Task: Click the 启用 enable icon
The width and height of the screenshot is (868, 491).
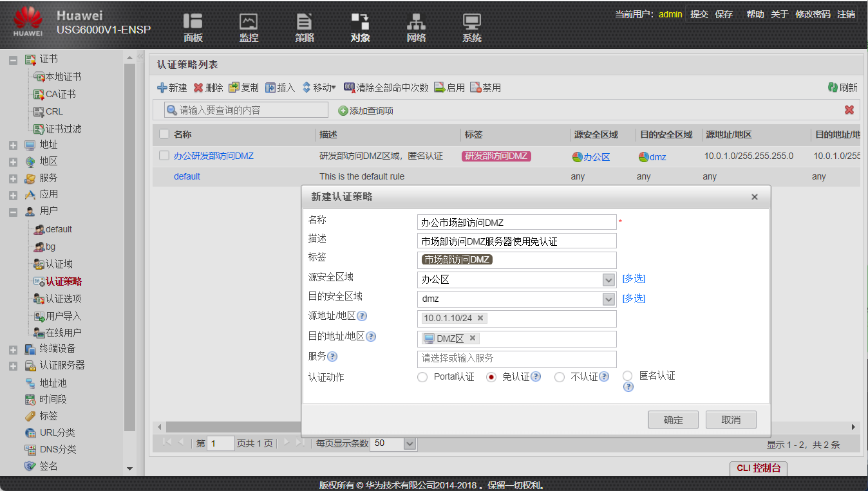Action: pos(440,88)
